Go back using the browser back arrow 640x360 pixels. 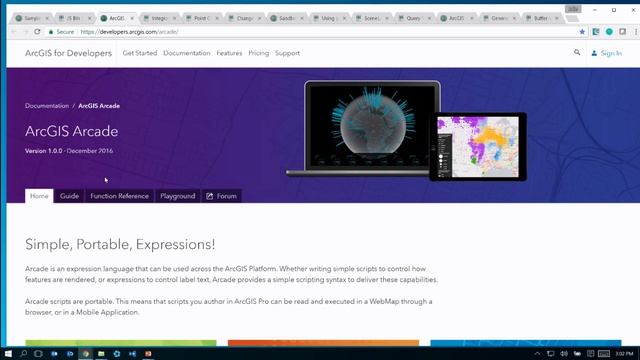14,31
